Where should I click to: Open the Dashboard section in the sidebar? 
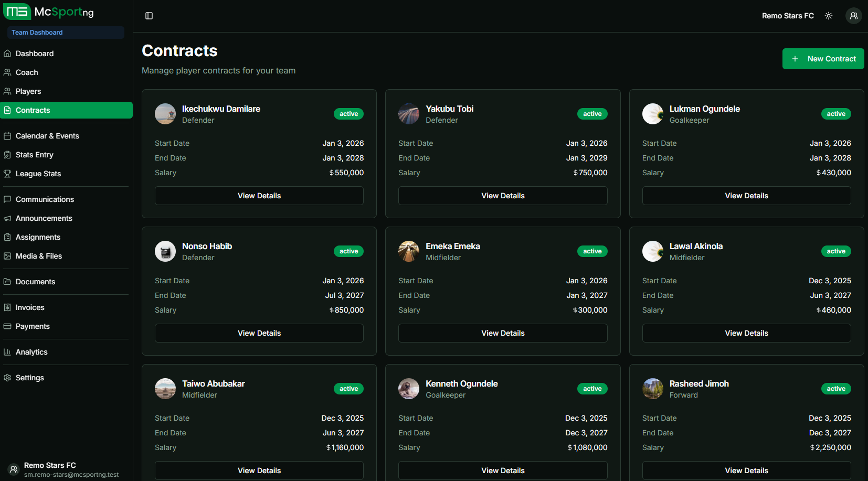[x=35, y=53]
